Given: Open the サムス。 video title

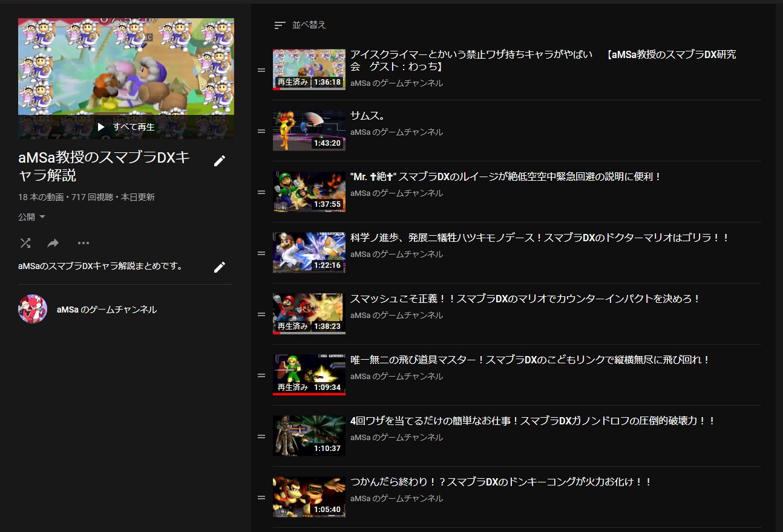Looking at the screenshot, I should 368,115.
